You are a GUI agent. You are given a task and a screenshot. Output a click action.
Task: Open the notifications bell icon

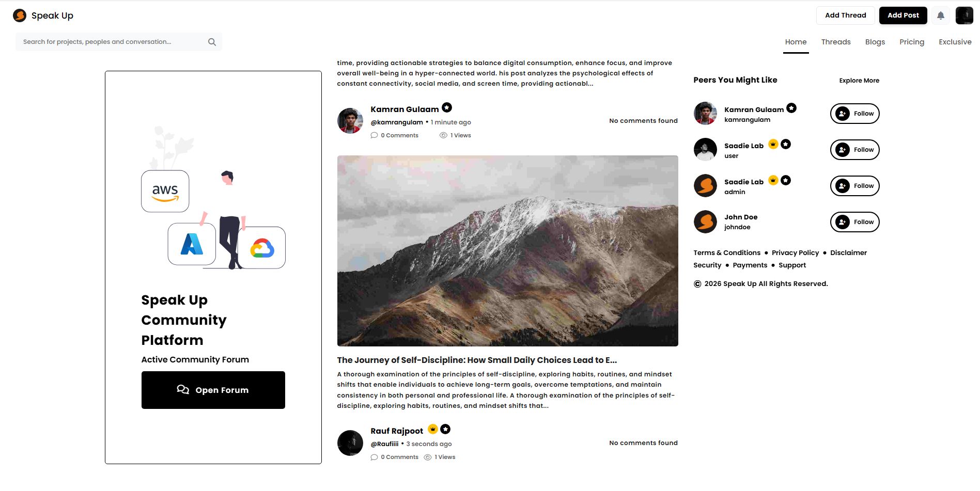[941, 15]
